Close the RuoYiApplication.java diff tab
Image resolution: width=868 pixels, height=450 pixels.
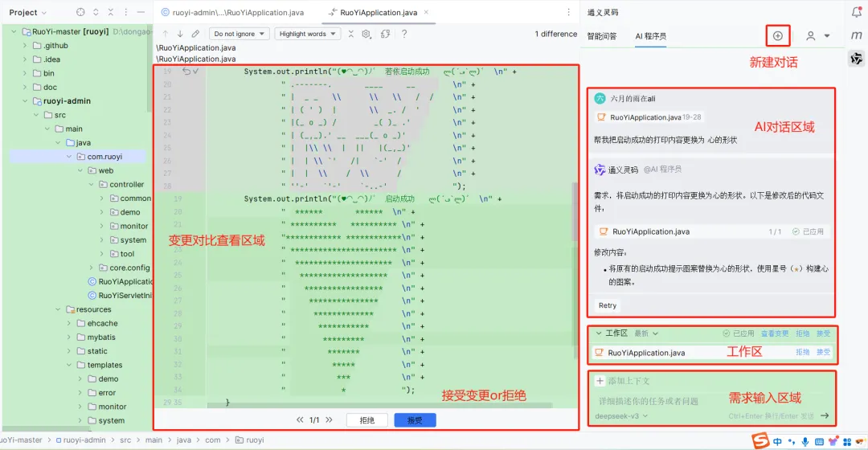click(x=426, y=12)
